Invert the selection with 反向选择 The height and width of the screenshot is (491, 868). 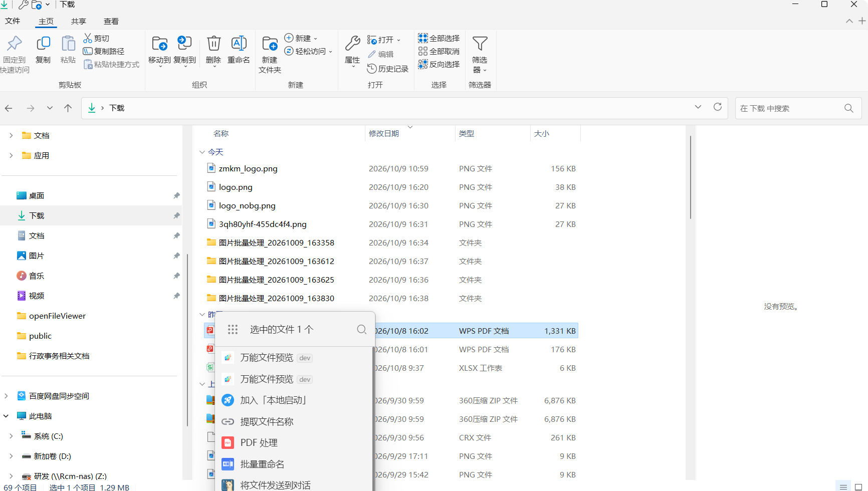coord(439,64)
